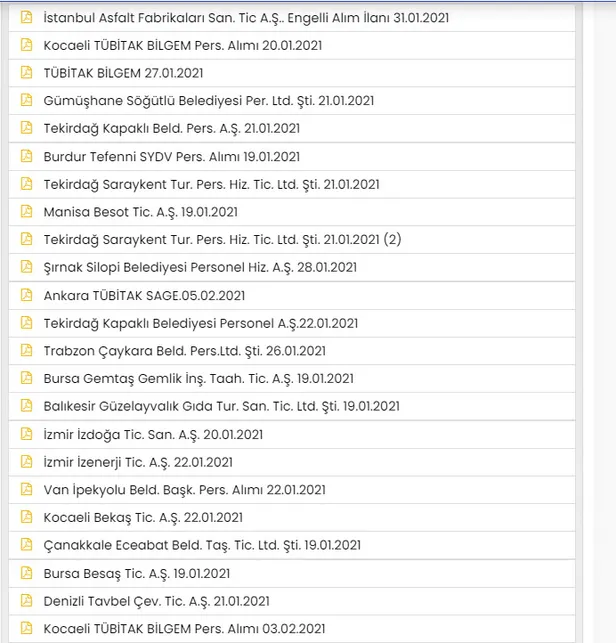Click PDF icon beside Denizli Tavbel listing
The image size is (616, 643).
pos(26,601)
